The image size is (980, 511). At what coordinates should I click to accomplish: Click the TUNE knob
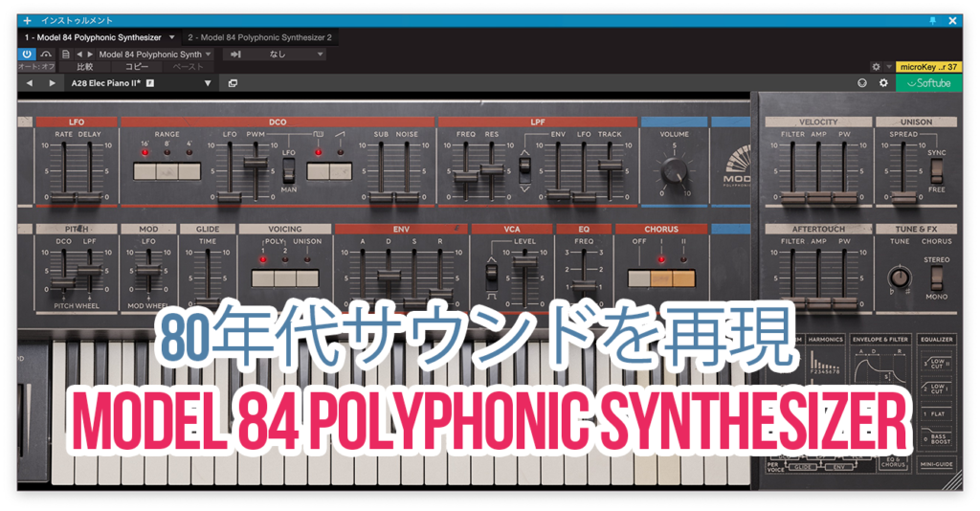(x=900, y=277)
